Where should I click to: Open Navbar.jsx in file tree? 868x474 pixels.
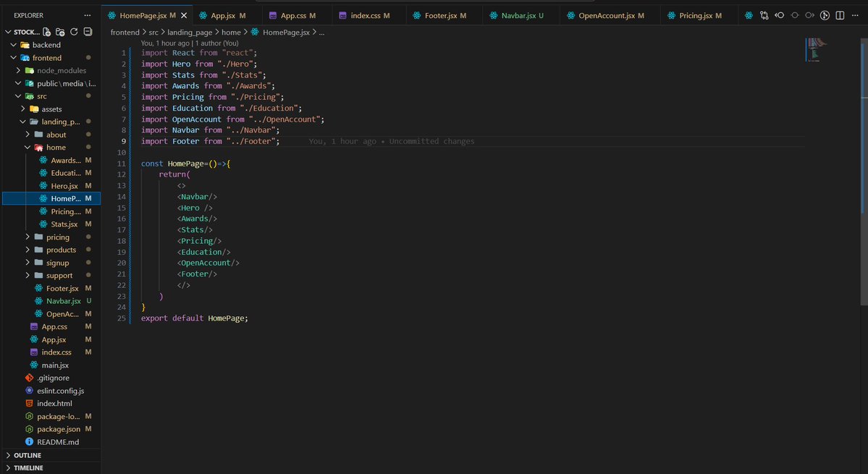pyautogui.click(x=51, y=301)
